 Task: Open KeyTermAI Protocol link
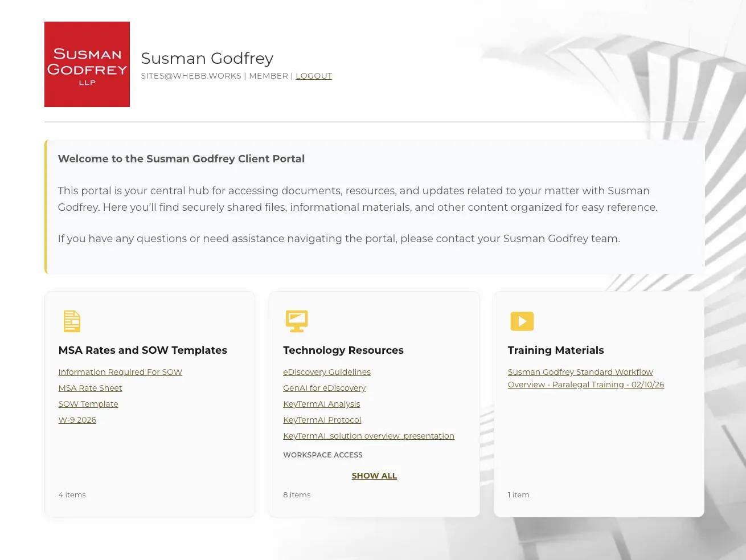click(x=322, y=420)
